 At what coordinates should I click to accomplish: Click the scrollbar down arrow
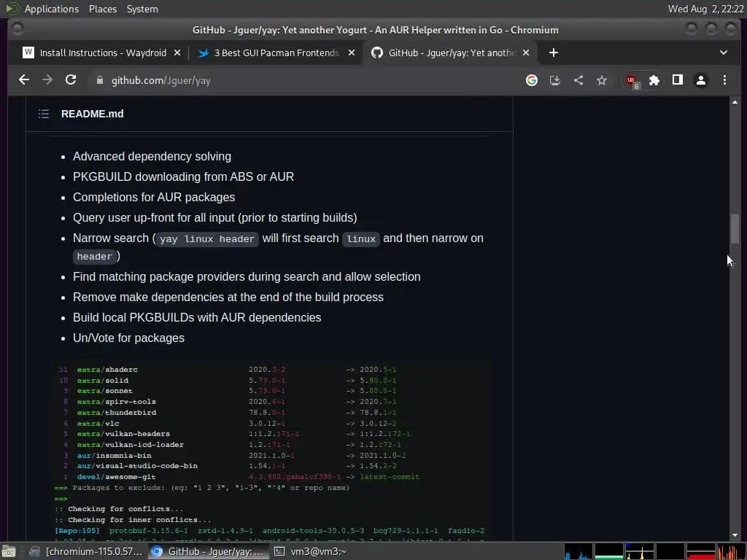(735, 536)
